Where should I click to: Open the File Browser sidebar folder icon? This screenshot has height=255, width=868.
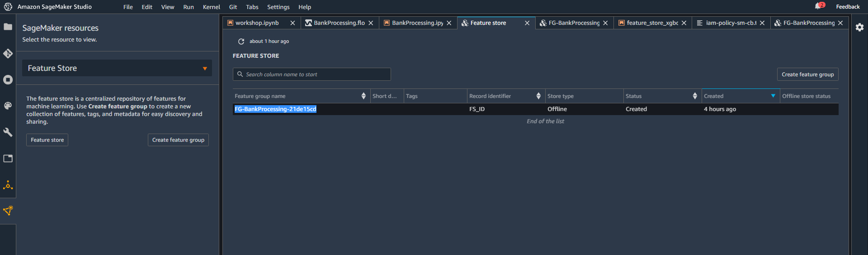pos(8,27)
